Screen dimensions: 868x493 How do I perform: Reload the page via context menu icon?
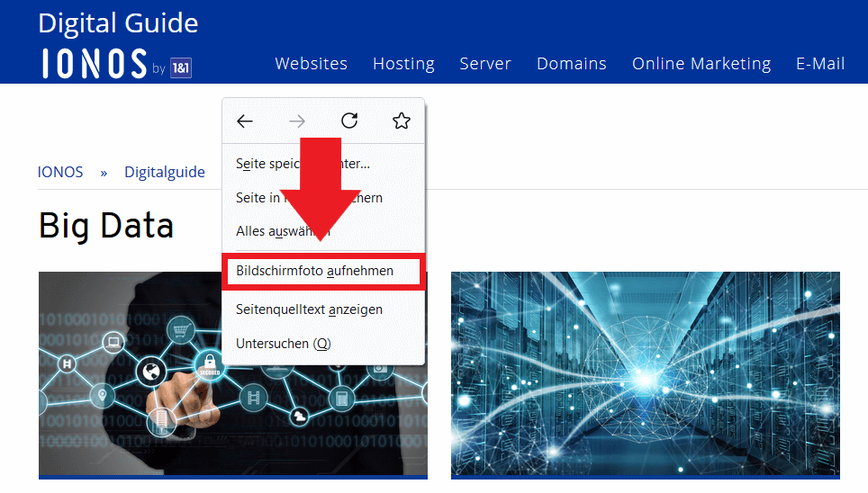pos(349,121)
